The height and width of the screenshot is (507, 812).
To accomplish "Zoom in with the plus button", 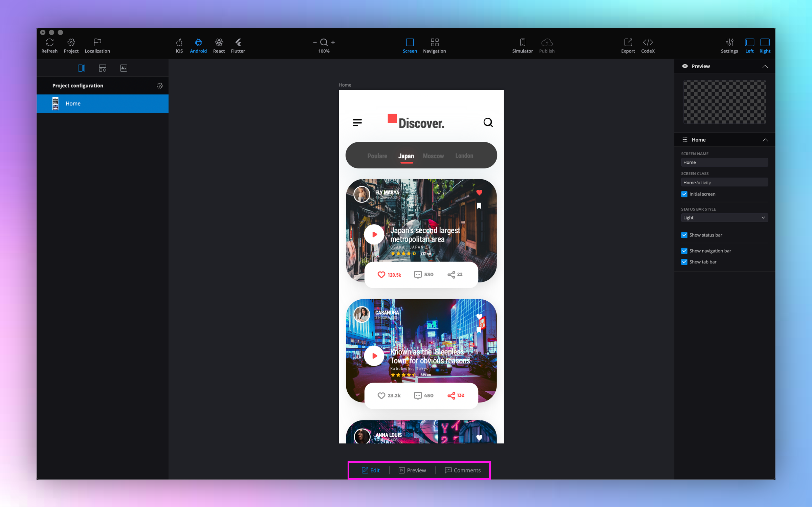I will coord(333,42).
